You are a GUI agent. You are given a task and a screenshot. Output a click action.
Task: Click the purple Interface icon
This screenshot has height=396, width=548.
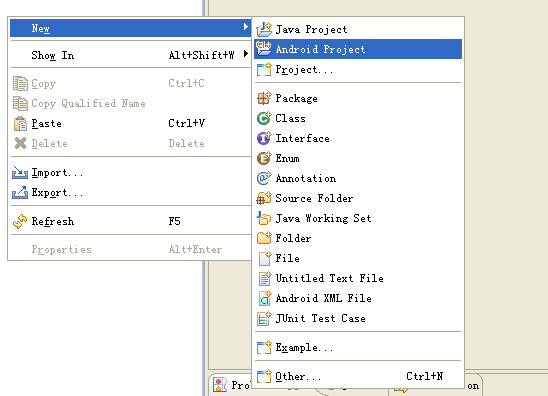[x=264, y=138]
